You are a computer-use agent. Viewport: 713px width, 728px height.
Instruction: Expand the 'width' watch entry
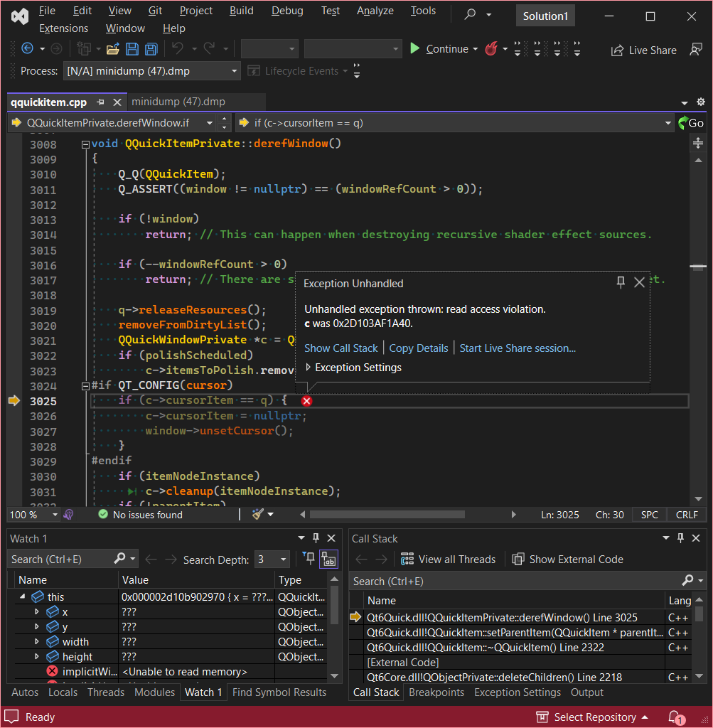(x=37, y=641)
